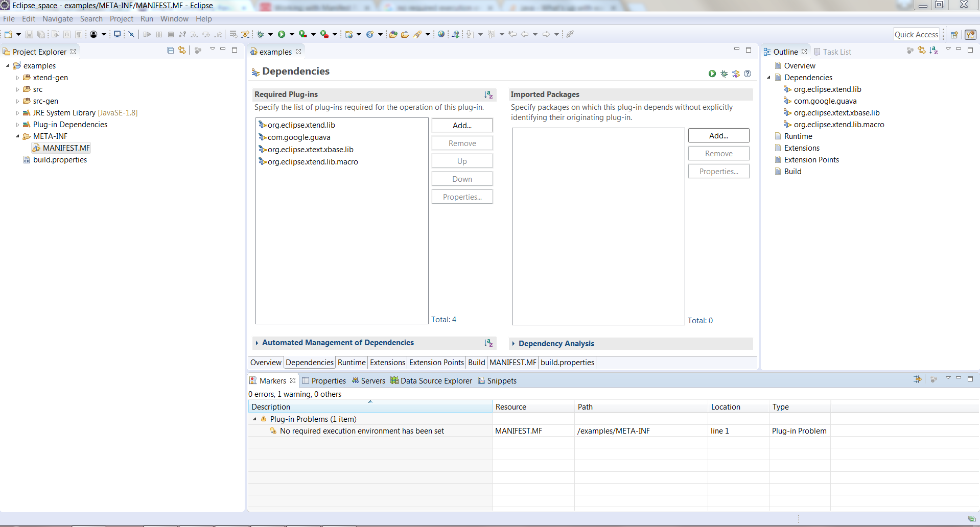Click the Search flashlight toolbar icon
This screenshot has height=527, width=980.
[418, 34]
